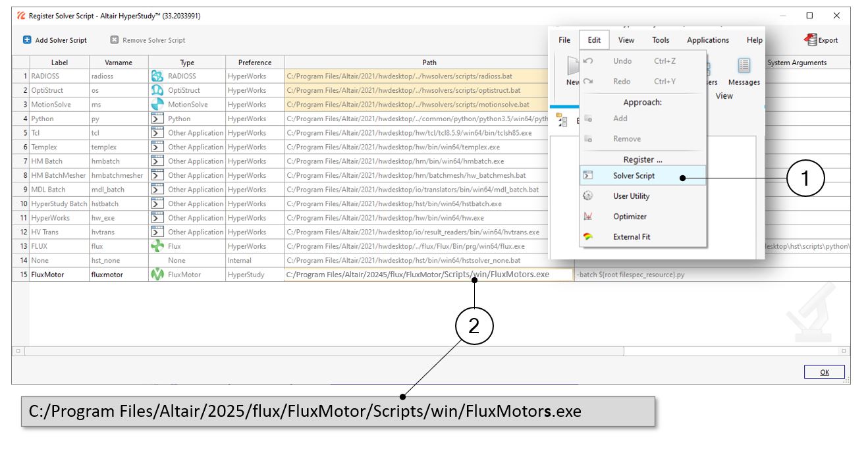Click the Messages toolbar icon
The height and width of the screenshot is (453, 868).
[x=744, y=65]
